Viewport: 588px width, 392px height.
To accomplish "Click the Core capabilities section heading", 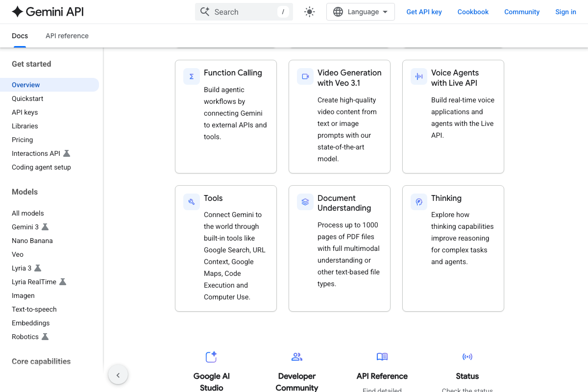I will click(x=41, y=361).
